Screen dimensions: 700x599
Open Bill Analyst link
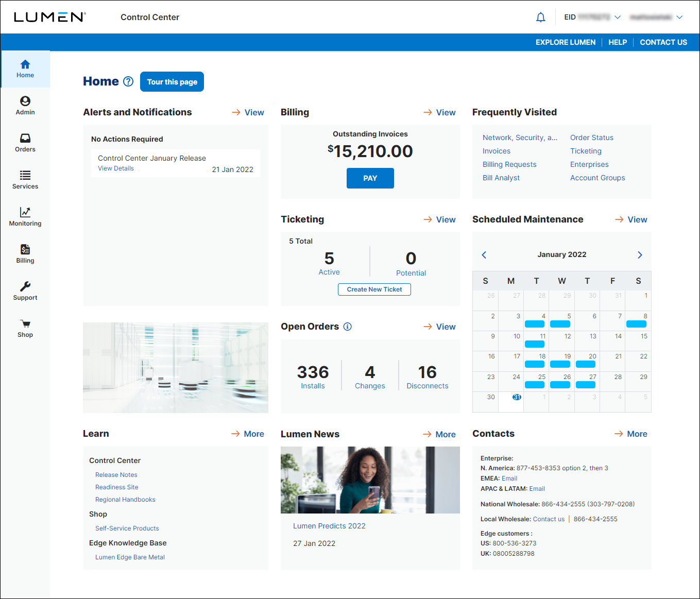(501, 178)
